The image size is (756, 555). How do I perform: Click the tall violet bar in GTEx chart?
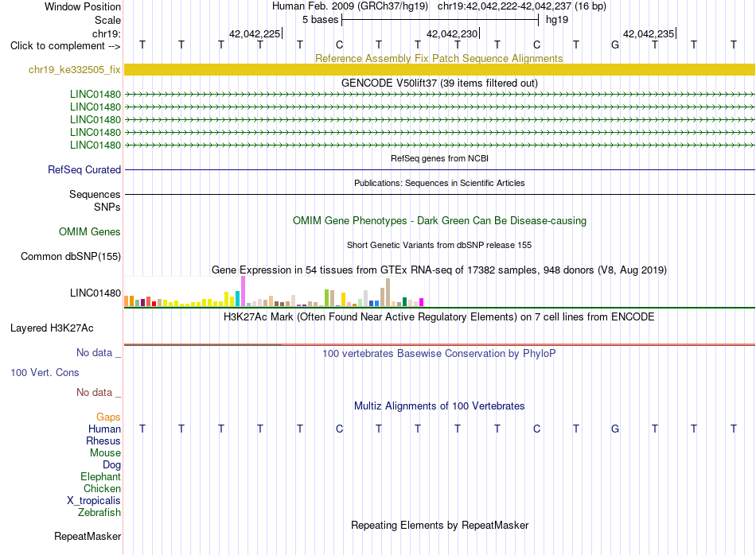click(x=243, y=291)
